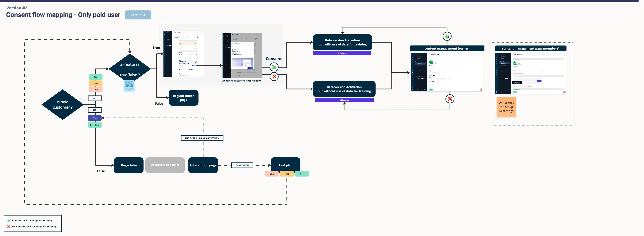
Task: Click the True label near ai-features diamond
Action: tap(156, 48)
